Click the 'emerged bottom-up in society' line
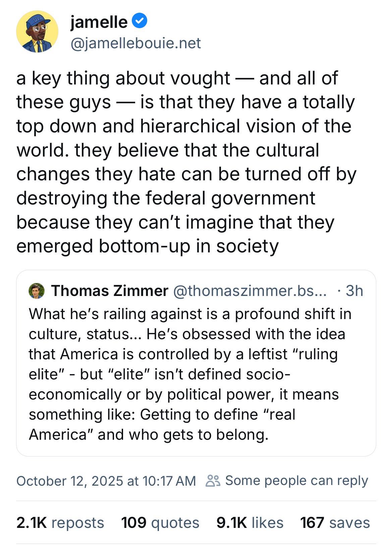 148,246
